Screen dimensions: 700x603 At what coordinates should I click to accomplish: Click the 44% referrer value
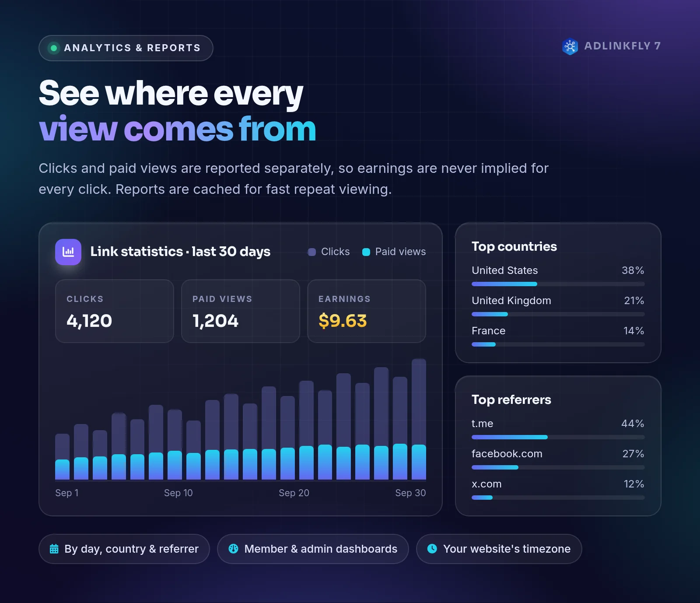(633, 424)
